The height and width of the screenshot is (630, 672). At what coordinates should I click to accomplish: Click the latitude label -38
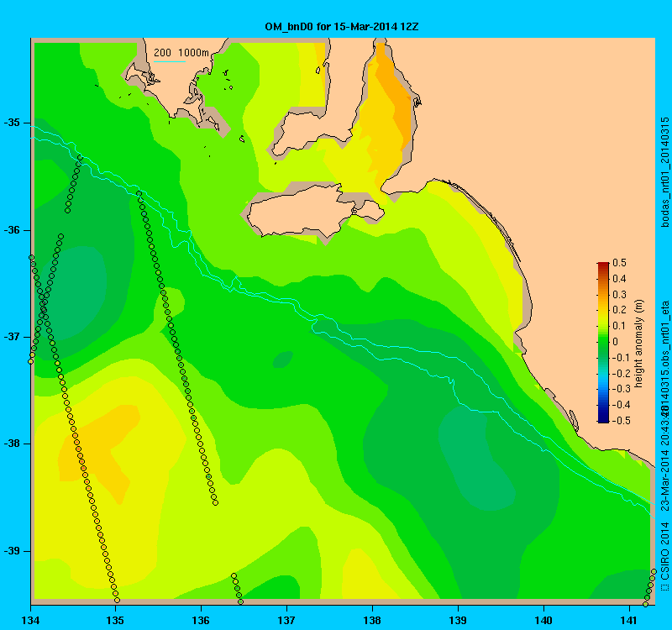[x=12, y=444]
